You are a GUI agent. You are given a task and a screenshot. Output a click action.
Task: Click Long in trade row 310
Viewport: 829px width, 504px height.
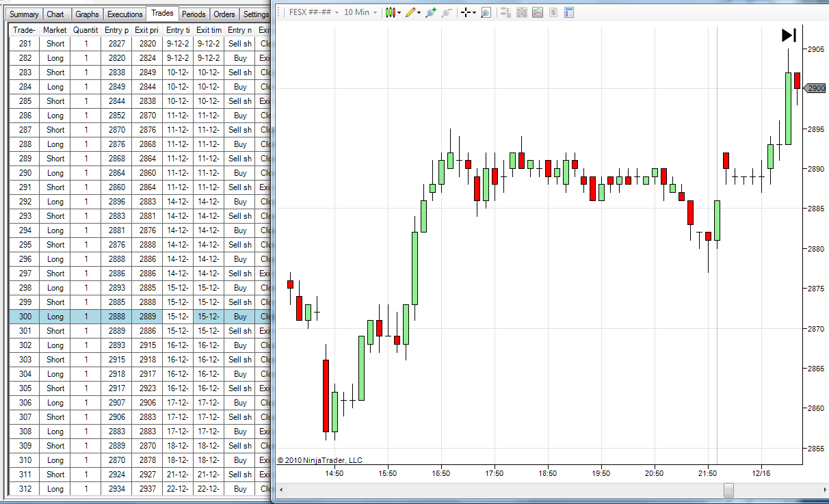click(x=55, y=460)
